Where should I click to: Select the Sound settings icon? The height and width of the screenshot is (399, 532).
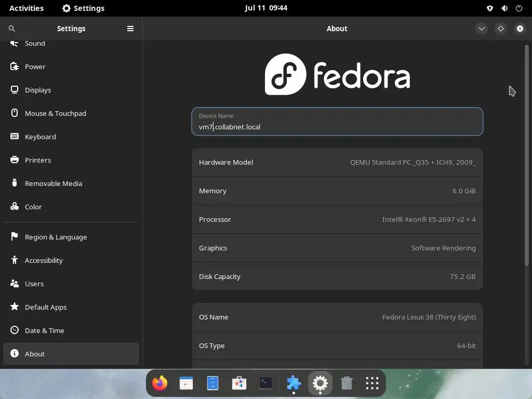pos(14,44)
